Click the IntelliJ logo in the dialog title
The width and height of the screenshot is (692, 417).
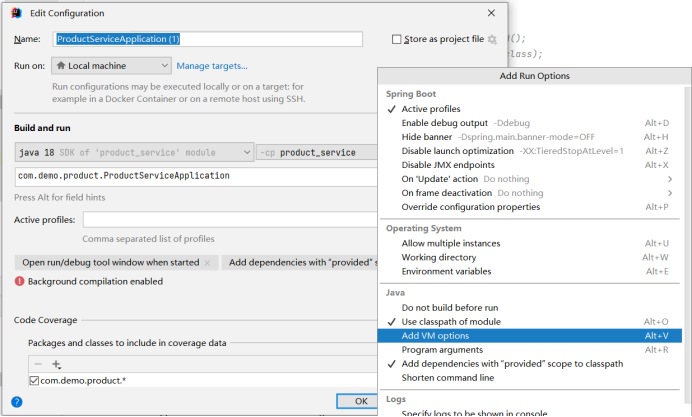coord(16,13)
